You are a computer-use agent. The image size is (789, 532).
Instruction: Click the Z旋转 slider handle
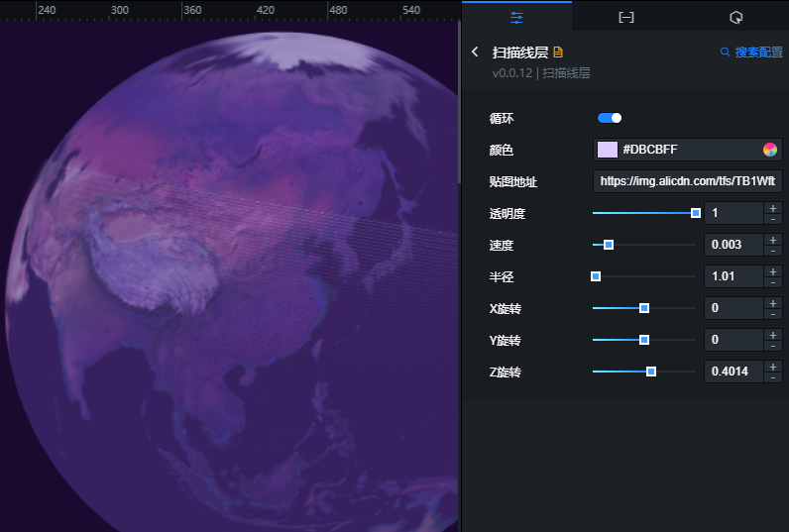point(651,372)
